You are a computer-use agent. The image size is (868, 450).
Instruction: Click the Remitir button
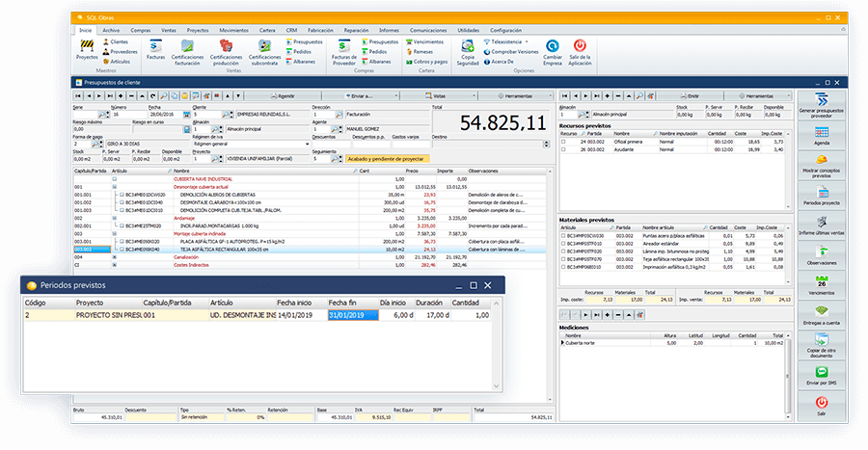(x=284, y=96)
